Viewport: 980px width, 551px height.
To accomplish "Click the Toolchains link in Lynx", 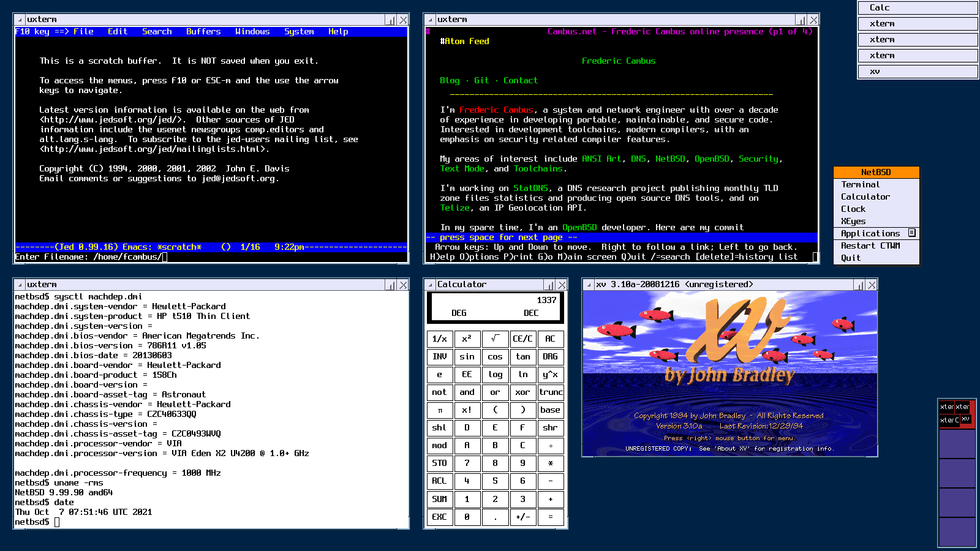I will (x=538, y=169).
